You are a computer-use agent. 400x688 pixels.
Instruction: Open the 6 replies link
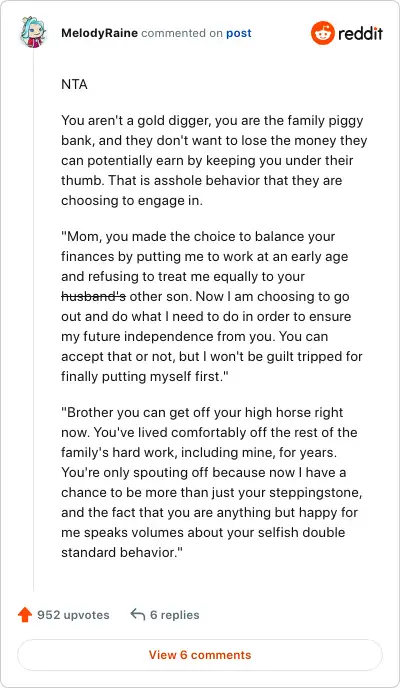(175, 615)
